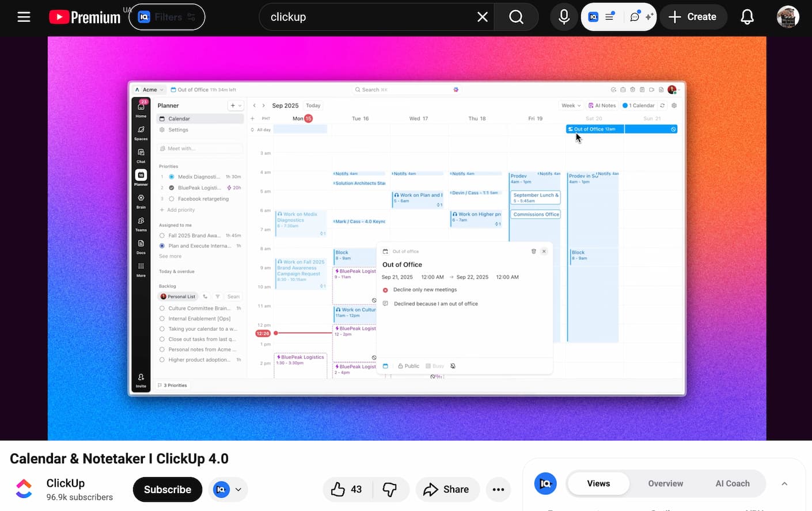
Task: Dislike the video with thumbs down
Action: coord(390,489)
